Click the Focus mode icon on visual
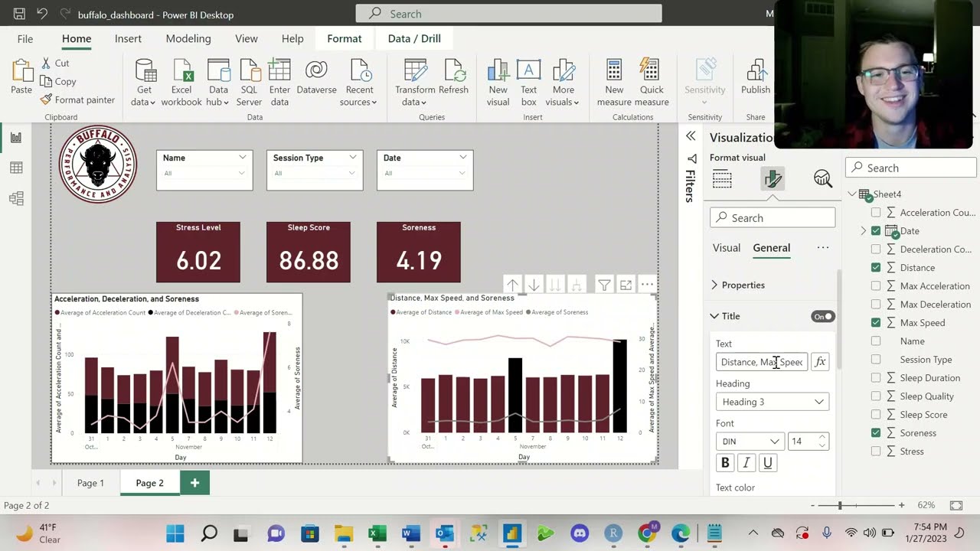 coord(626,285)
